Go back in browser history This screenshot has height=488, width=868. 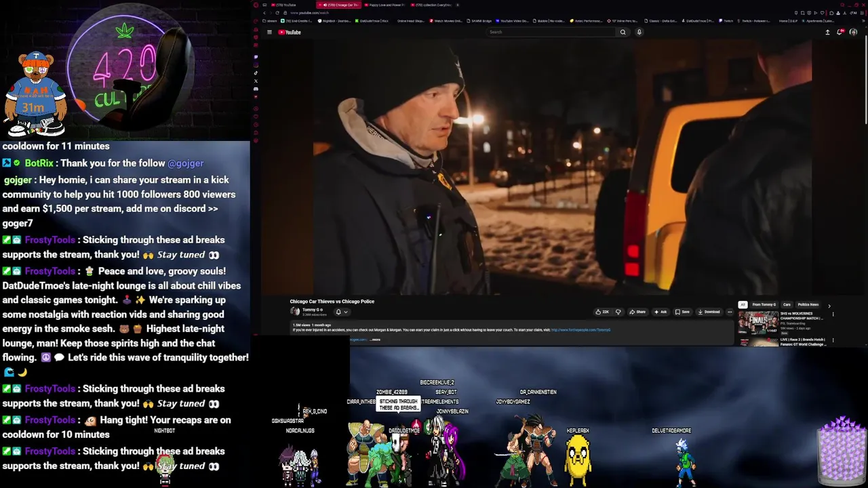tap(264, 13)
